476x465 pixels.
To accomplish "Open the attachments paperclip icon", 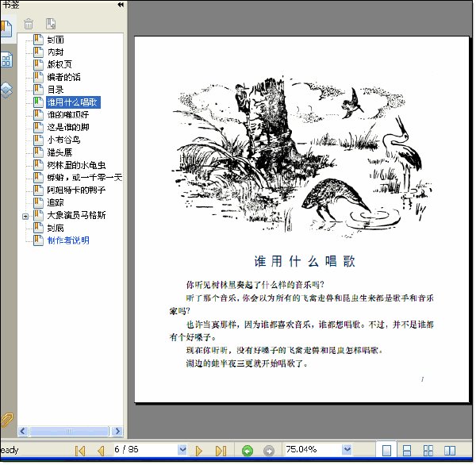I will point(6,421).
